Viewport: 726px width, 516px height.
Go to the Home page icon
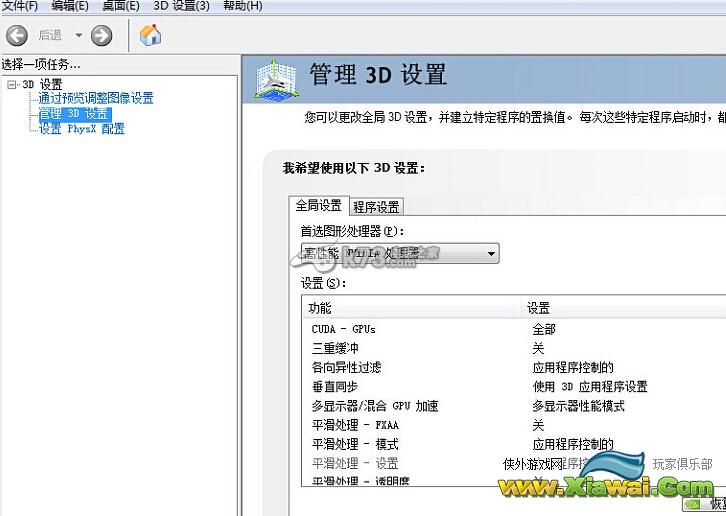[x=150, y=35]
